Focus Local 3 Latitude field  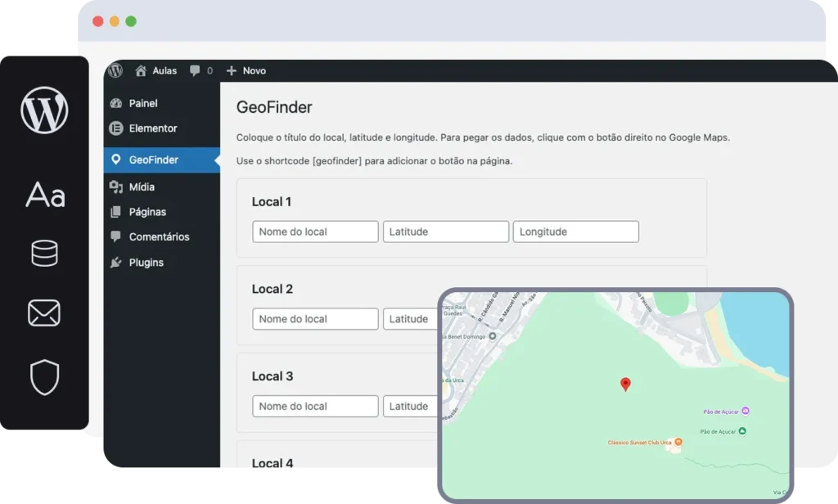pyautogui.click(x=411, y=406)
